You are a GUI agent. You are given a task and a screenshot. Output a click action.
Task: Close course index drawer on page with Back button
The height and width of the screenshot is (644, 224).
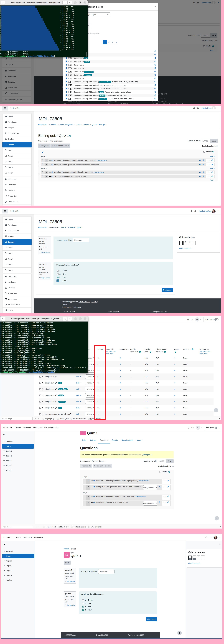coord(4,544)
